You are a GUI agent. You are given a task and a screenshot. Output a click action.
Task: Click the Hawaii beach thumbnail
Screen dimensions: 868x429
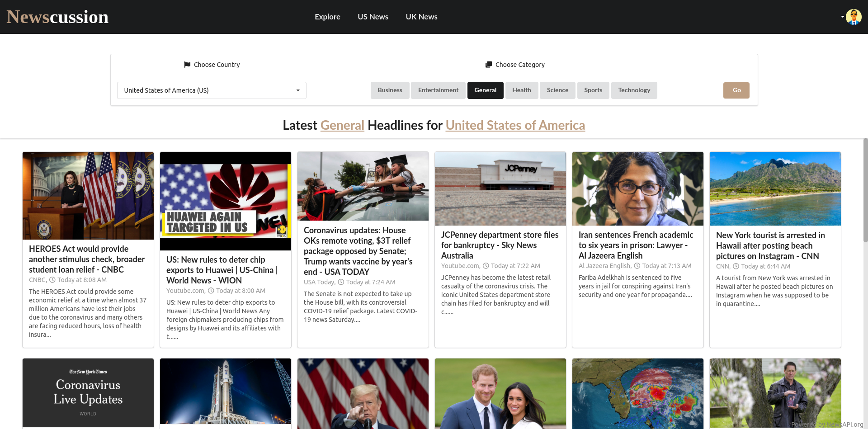[775, 189]
